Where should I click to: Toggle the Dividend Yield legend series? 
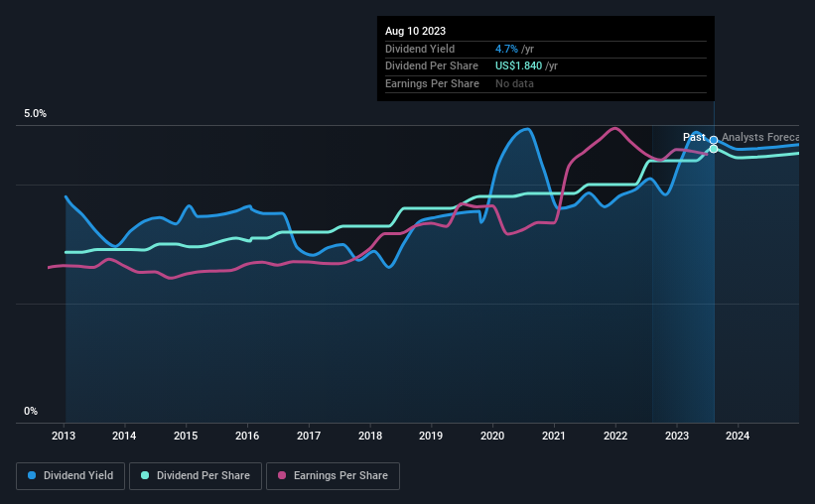70,476
